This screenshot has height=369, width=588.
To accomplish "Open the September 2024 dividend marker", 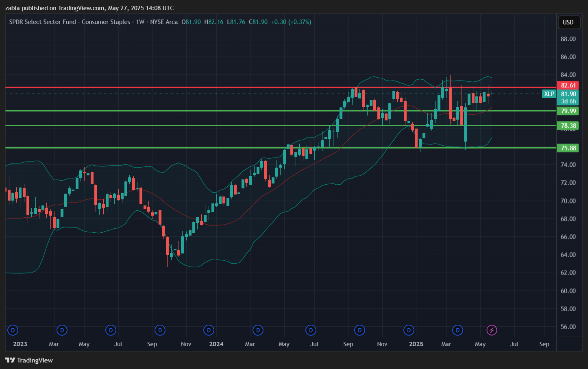I will [x=359, y=330].
